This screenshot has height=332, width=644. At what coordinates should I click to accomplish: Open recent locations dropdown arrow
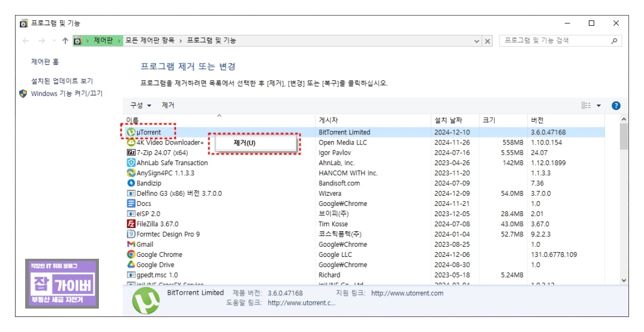pos(54,41)
